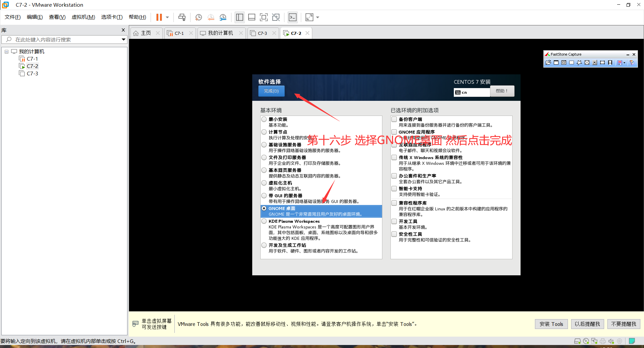Capture freehand region in FastStone Capture
Viewport: 644px width, 348px height.
(x=579, y=63)
